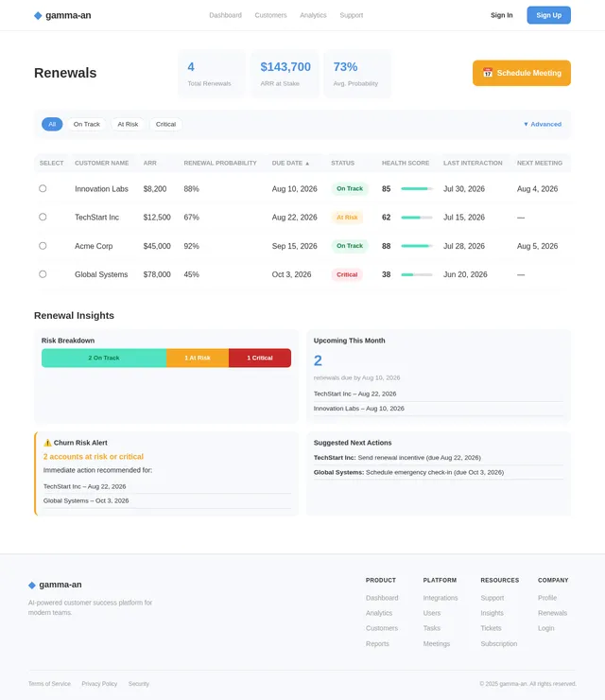Select the TechStart Inc row radio button
605x700 pixels.
coord(43,217)
